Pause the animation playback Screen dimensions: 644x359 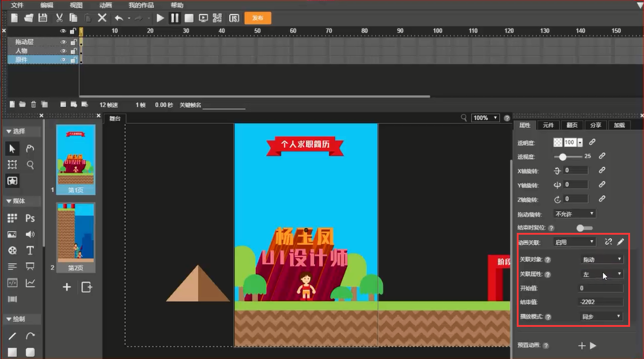coord(174,18)
